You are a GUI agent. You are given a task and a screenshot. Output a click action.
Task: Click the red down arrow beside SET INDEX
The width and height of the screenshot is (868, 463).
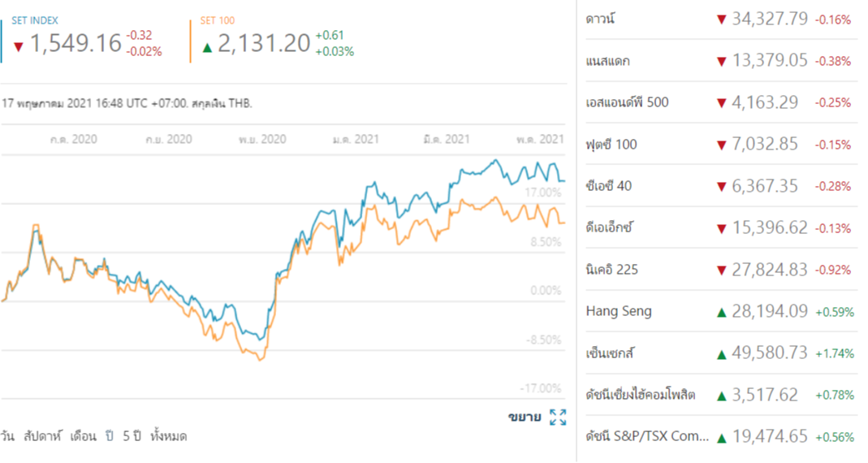pyautogui.click(x=19, y=45)
